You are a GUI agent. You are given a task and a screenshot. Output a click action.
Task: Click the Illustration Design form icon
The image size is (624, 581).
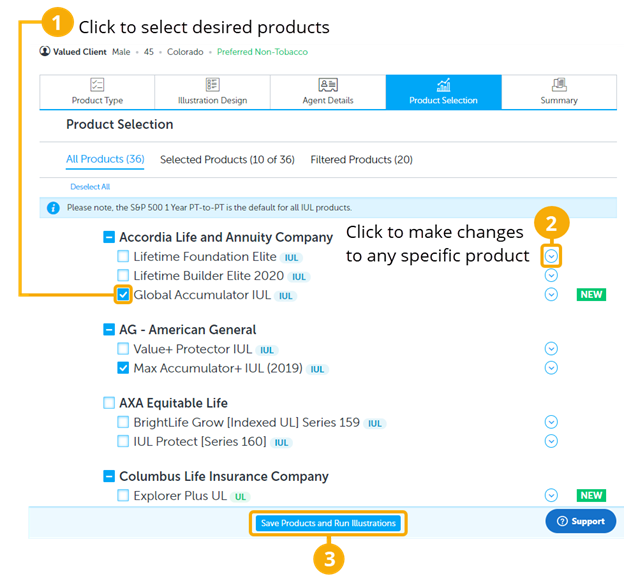(213, 85)
